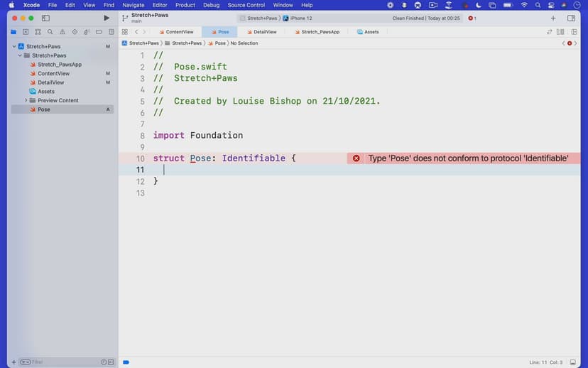Select ContentView in the project navigator

[x=53, y=73]
